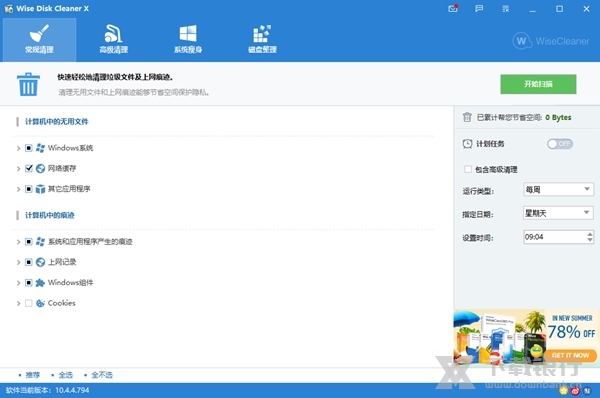Viewport: 600px width, 398px height.
Task: Click the saved-space trash icon
Action: click(x=467, y=117)
